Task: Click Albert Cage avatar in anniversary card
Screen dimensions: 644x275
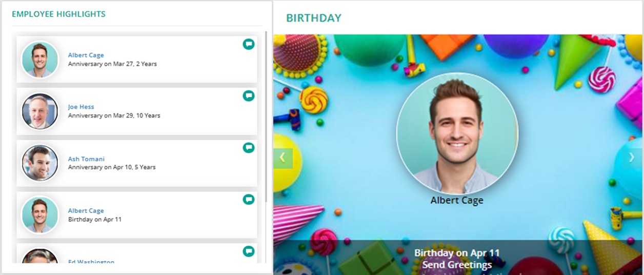Action: 40,60
